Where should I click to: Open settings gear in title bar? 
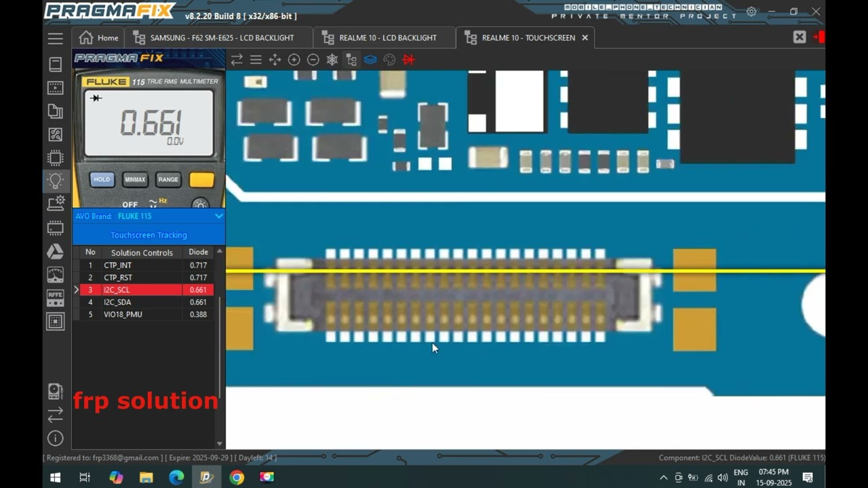point(751,12)
